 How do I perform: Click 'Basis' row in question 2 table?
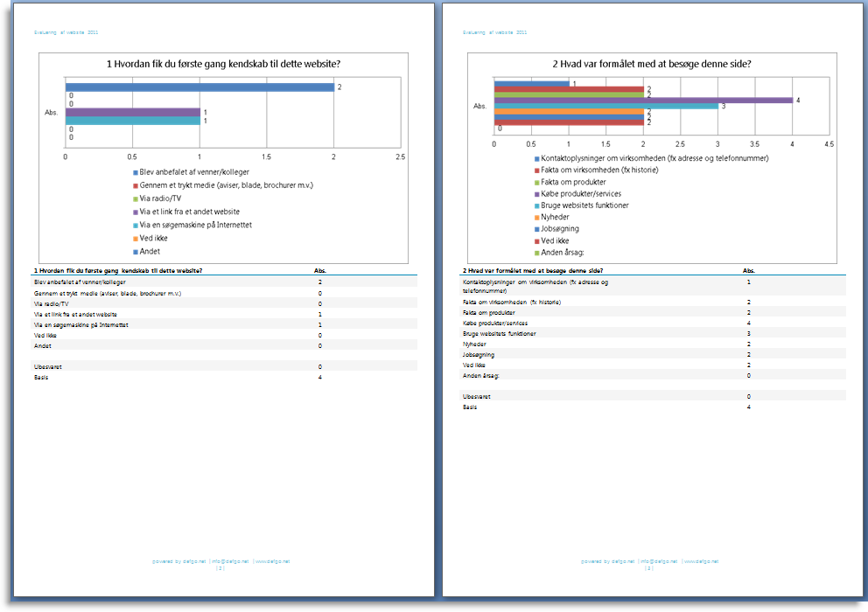[x=653, y=407]
